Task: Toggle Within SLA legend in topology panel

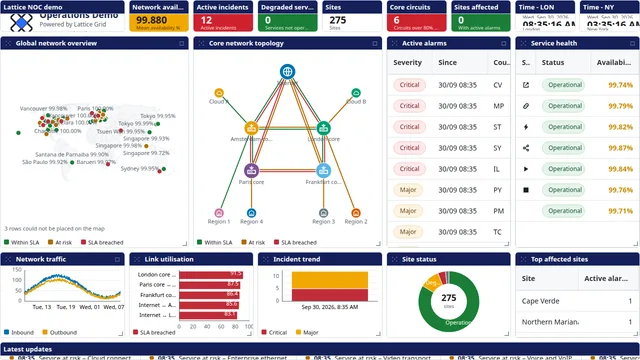Action: click(215, 242)
